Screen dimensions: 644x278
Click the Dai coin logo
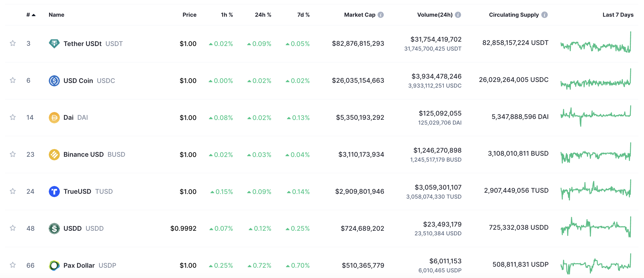tap(54, 118)
